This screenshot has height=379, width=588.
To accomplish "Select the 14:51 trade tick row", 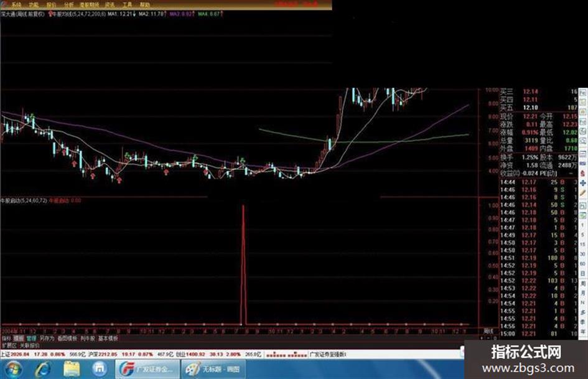I will pyautogui.click(x=539, y=258).
